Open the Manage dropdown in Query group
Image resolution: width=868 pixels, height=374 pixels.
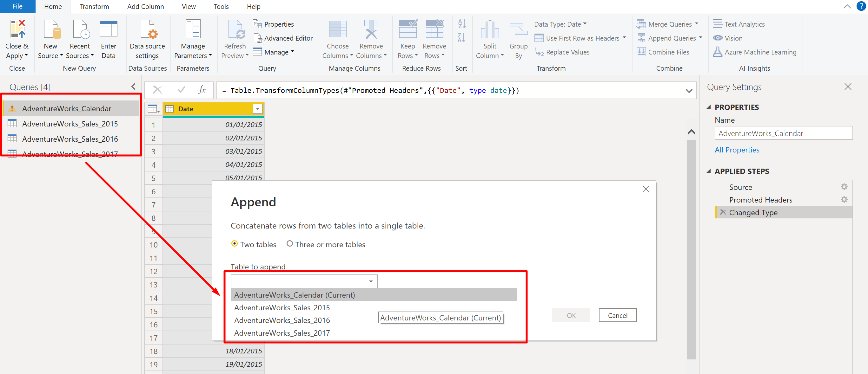tap(273, 52)
